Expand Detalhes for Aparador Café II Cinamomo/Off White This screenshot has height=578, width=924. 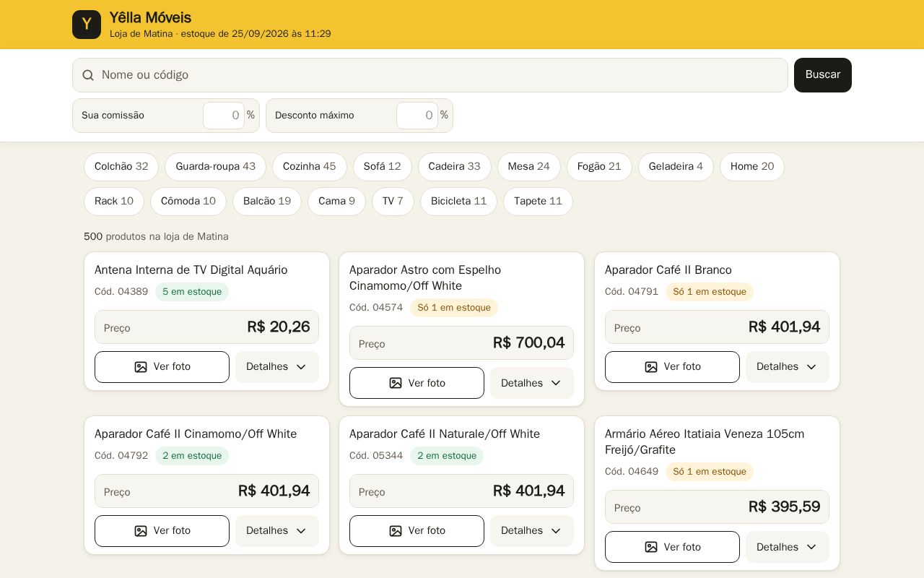[x=277, y=531]
